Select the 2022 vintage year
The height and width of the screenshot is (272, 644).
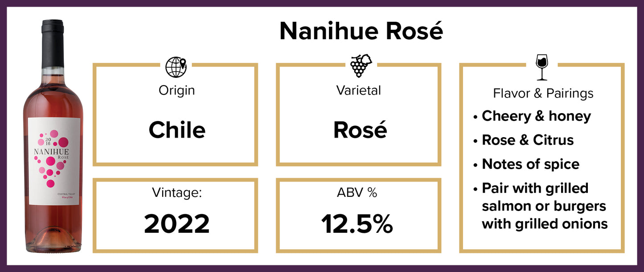pos(177,224)
